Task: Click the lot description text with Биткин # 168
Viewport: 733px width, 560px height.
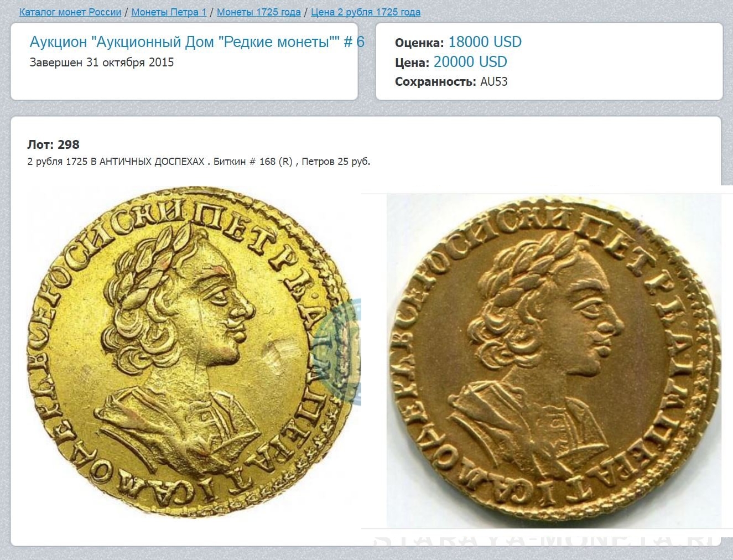Action: 199,162
